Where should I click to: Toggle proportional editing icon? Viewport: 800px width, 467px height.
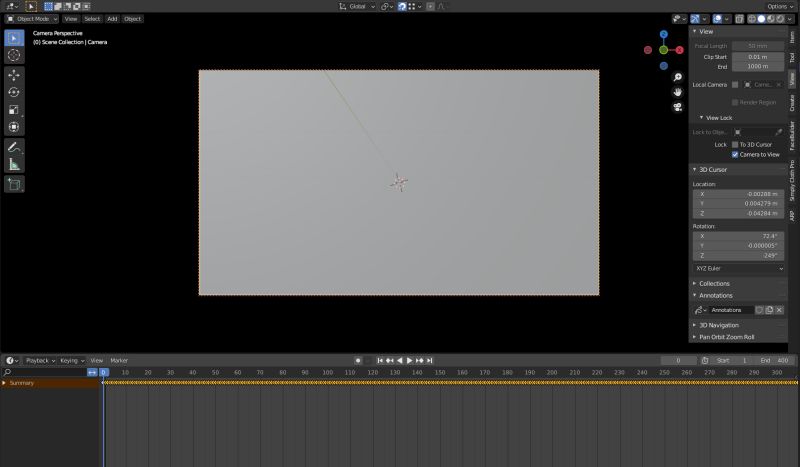click(430, 6)
